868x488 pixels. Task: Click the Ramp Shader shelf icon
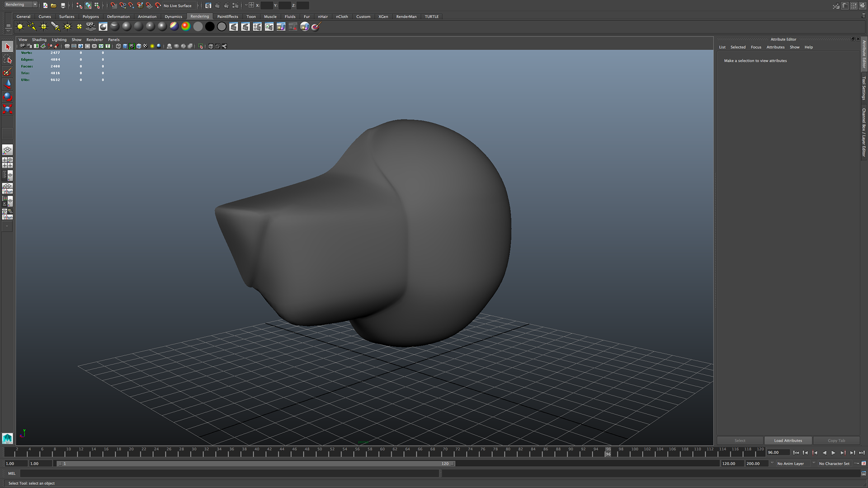click(185, 27)
